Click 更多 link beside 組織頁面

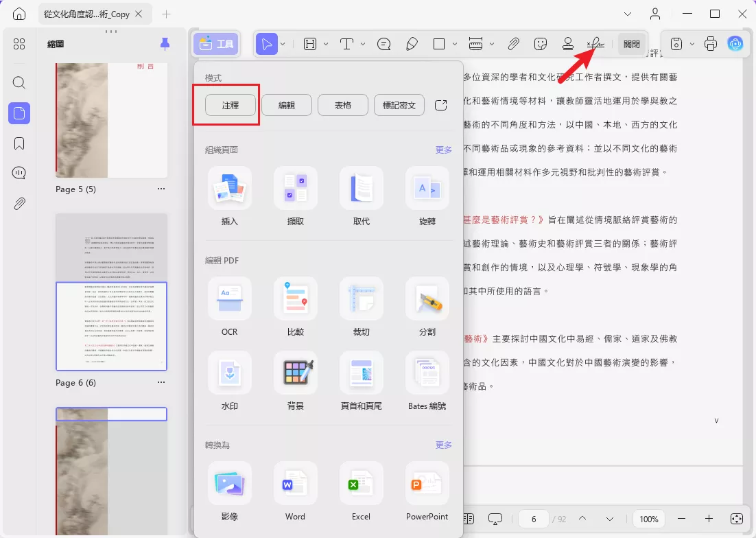click(x=444, y=150)
